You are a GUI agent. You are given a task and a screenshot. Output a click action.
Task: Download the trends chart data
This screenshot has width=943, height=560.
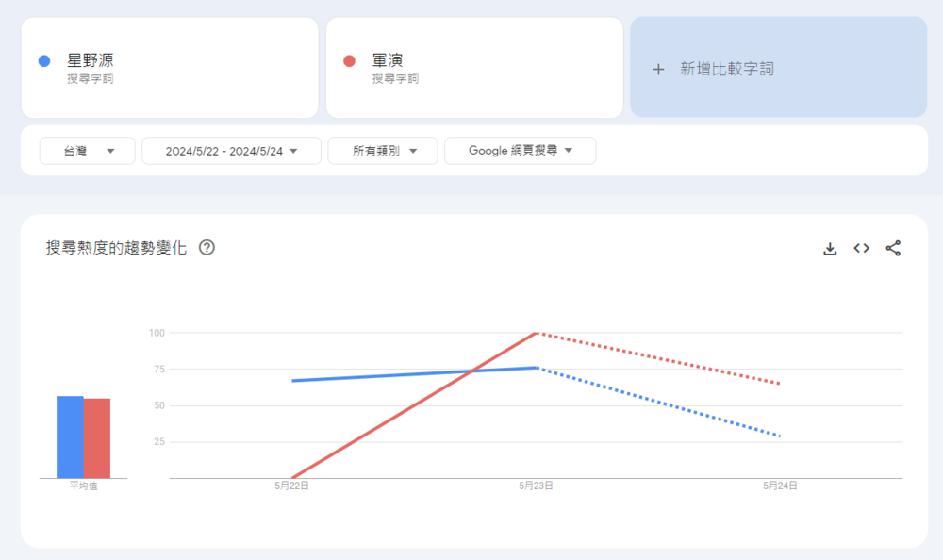coord(830,248)
